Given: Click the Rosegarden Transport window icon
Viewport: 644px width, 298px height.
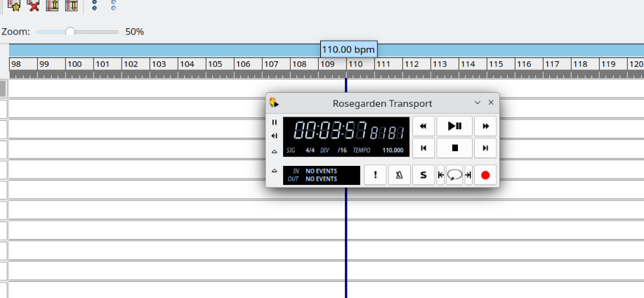Looking at the screenshot, I should pos(274,103).
